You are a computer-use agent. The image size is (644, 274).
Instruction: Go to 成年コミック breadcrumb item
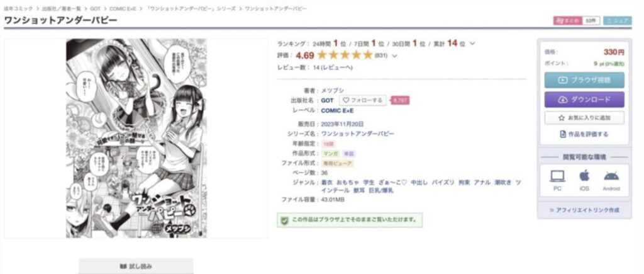(x=18, y=9)
